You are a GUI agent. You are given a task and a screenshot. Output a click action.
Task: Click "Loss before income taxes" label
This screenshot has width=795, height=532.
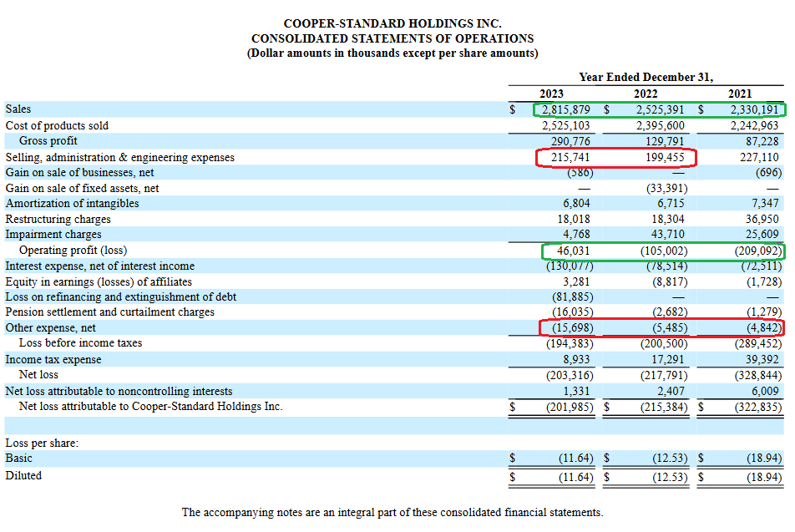81,342
